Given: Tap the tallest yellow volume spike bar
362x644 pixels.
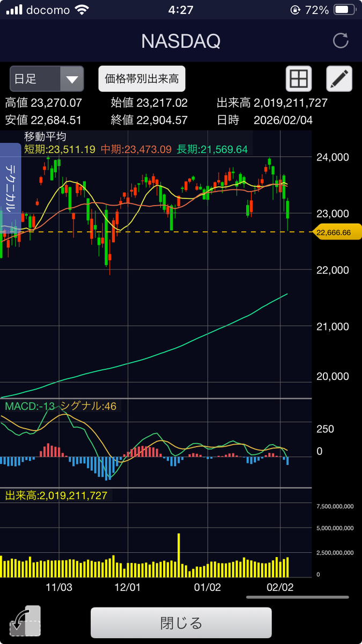Looking at the screenshot, I should coord(179,555).
